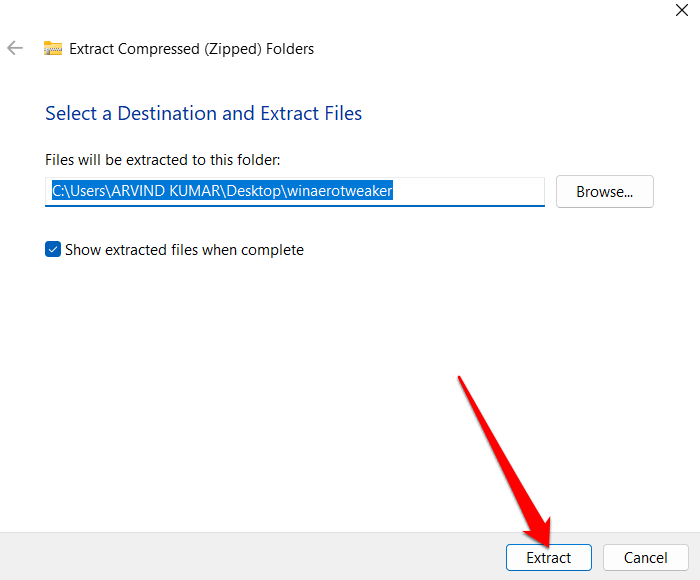
Task: Click the destination folder path field
Action: (x=295, y=192)
